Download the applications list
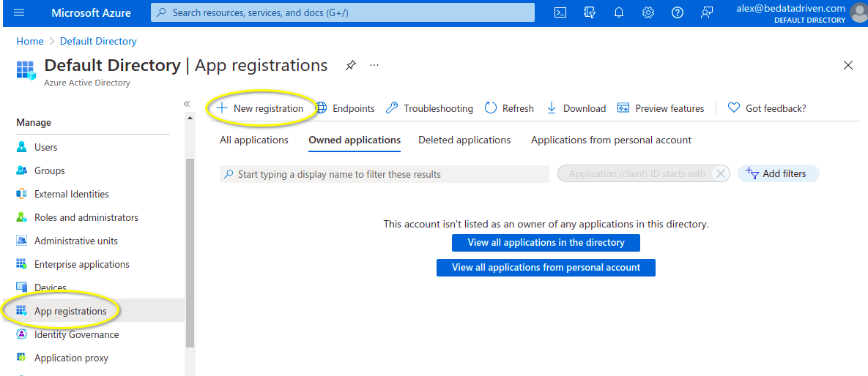The height and width of the screenshot is (376, 868). (x=576, y=108)
